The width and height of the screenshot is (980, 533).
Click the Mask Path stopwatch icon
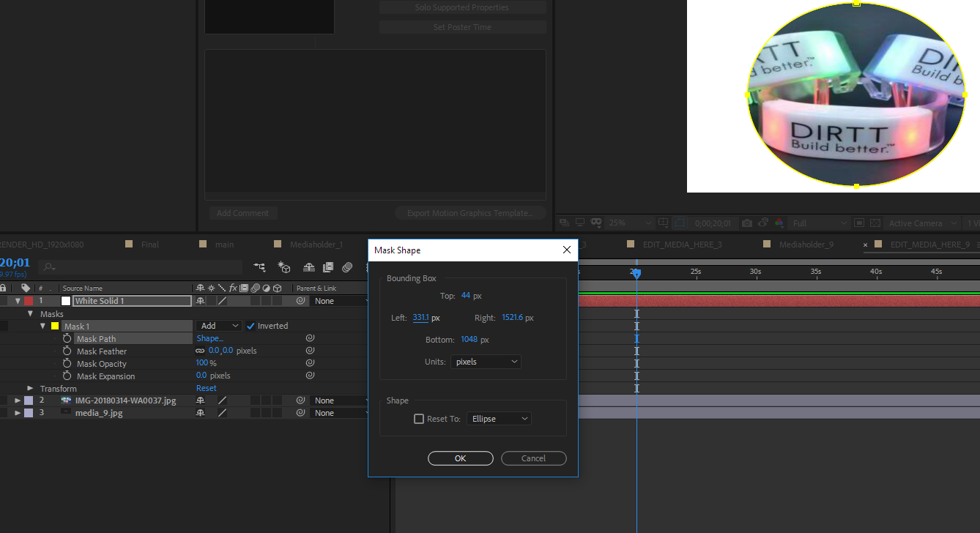click(67, 339)
